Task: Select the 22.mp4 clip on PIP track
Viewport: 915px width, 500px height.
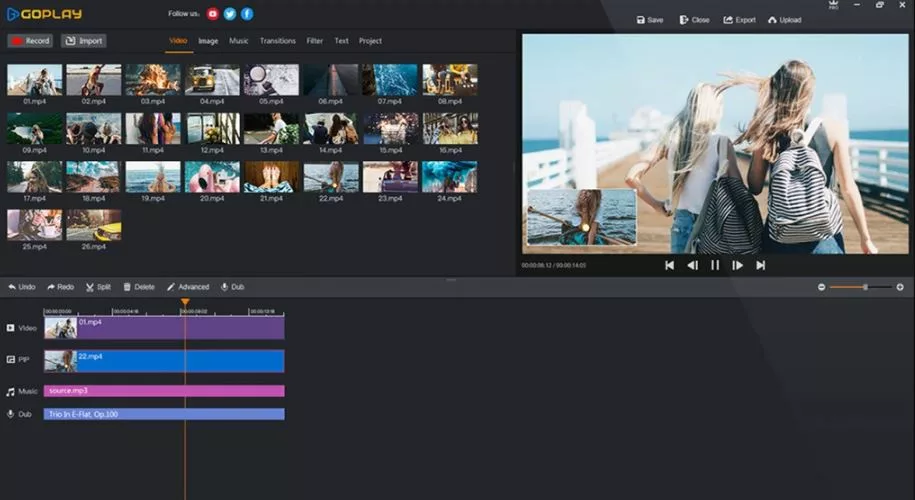Action: 165,361
